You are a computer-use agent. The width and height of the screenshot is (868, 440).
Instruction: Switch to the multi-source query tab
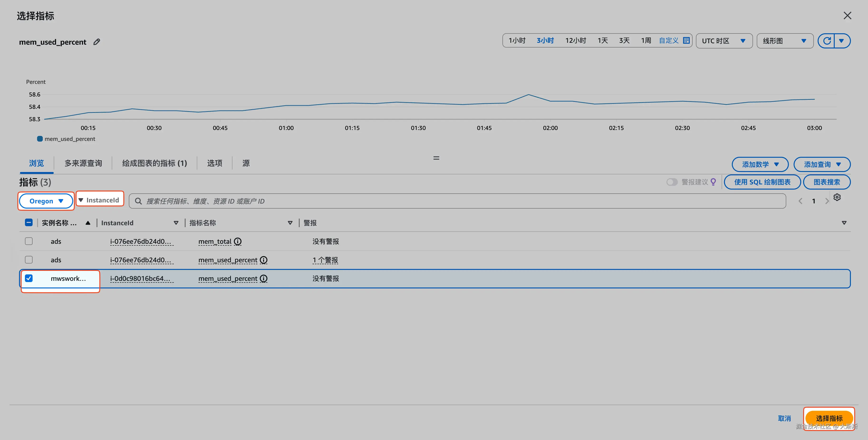pyautogui.click(x=83, y=163)
